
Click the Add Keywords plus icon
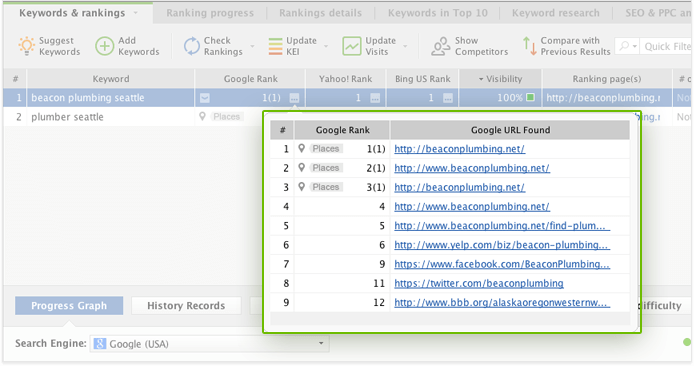[x=104, y=46]
